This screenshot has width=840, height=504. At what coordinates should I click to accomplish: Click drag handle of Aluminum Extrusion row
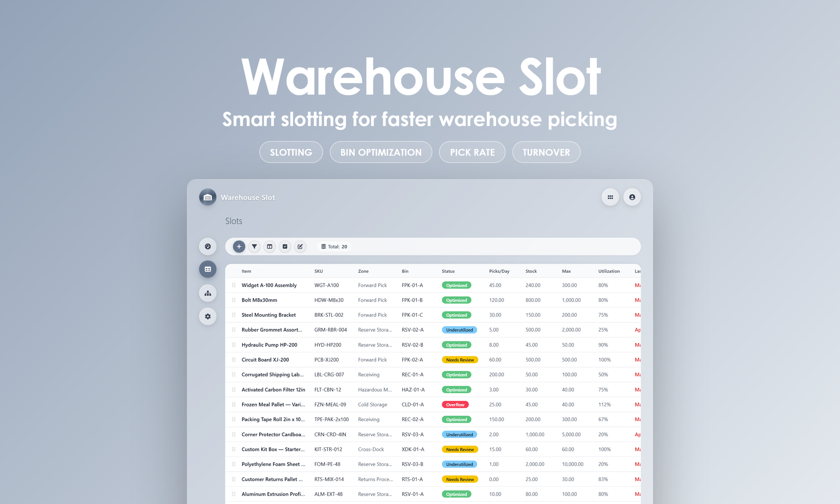click(x=234, y=494)
